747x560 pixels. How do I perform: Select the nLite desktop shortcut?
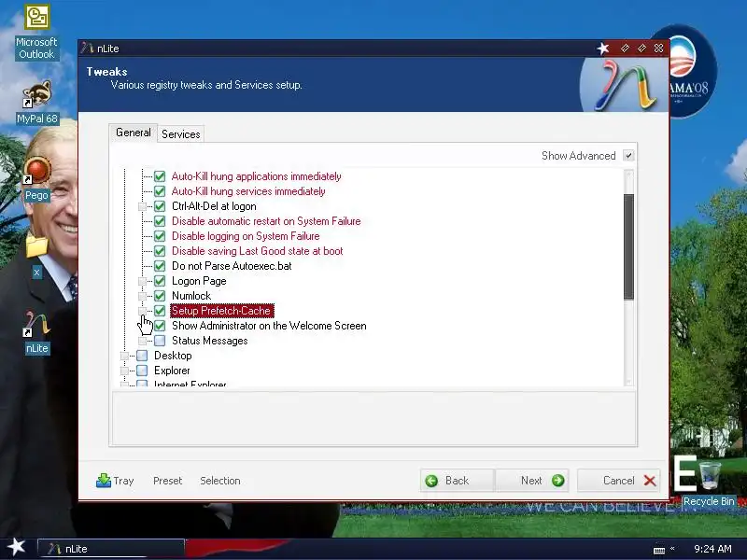36,332
